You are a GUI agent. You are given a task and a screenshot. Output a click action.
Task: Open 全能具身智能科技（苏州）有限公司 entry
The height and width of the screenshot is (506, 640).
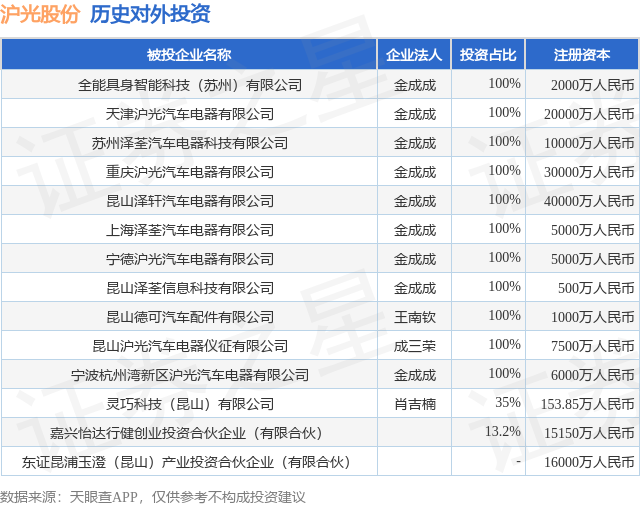pyautogui.click(x=190, y=85)
